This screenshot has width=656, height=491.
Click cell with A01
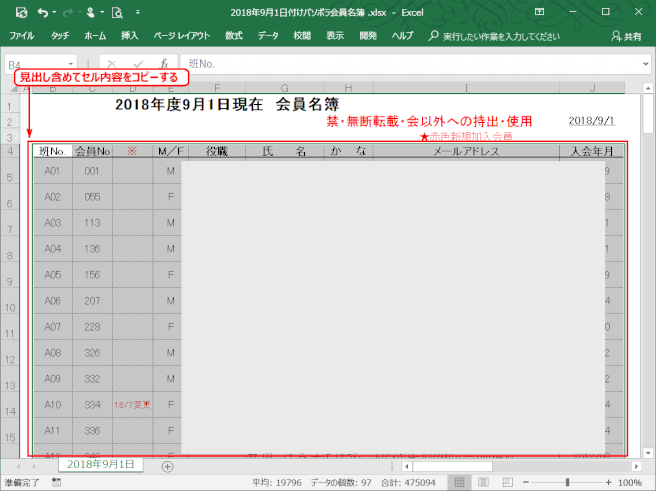click(53, 171)
